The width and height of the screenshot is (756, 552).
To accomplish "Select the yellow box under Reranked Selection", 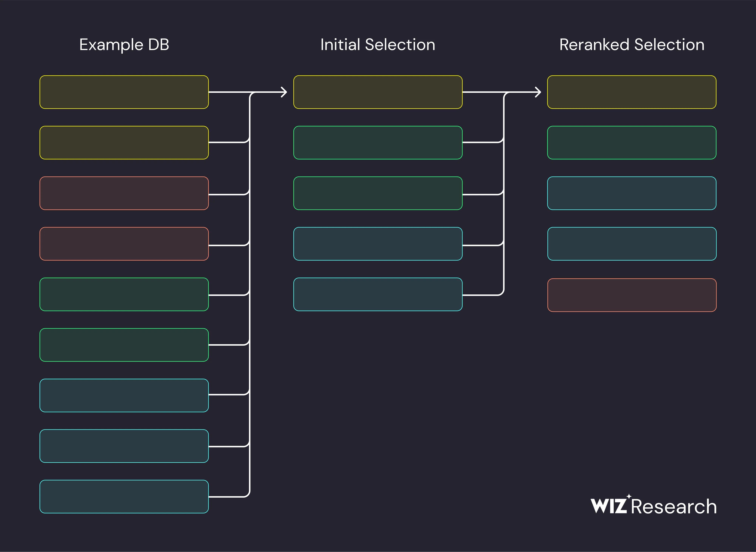I will [x=632, y=92].
